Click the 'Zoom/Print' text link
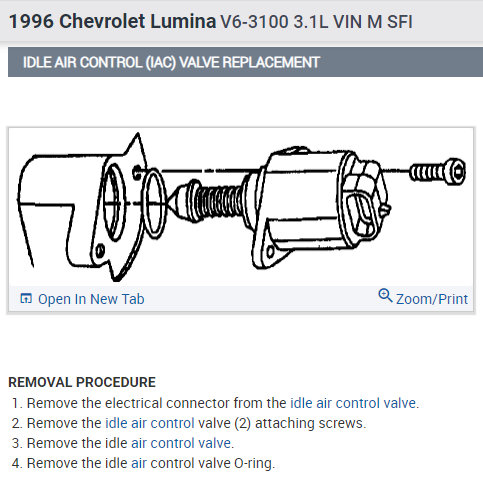 coord(432,299)
